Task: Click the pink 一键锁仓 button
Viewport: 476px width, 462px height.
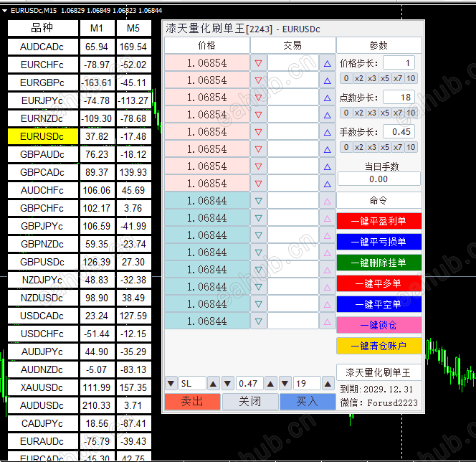Action: coord(379,325)
